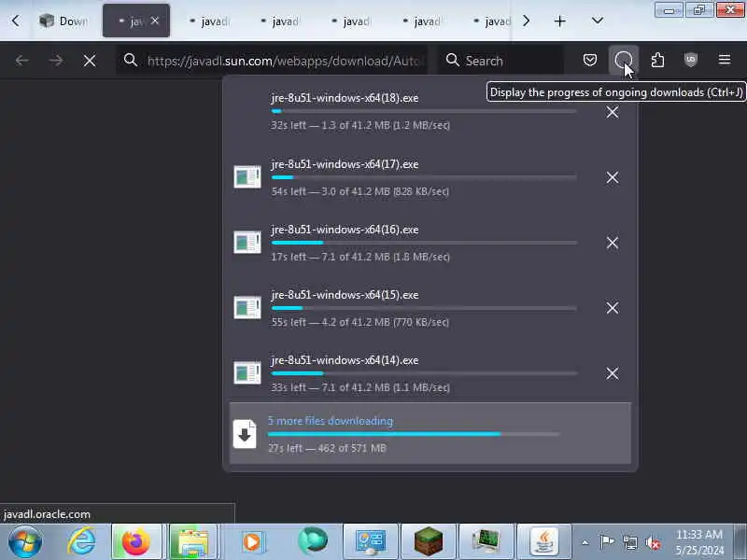Screen dimensions: 747x560
Task: Open the Minecraft grass block taskbar icon
Action: coord(429,542)
